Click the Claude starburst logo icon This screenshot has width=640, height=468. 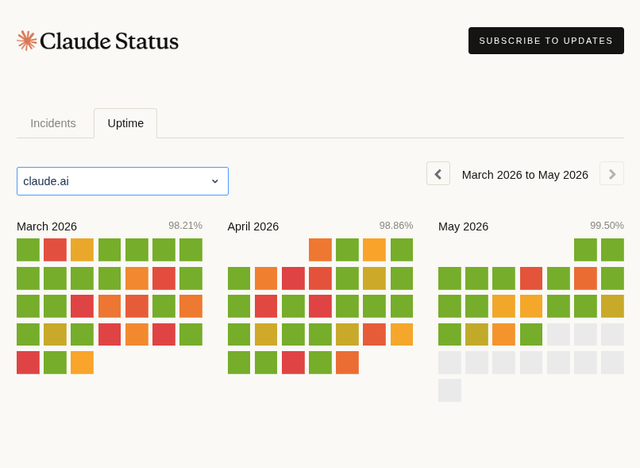[27, 41]
